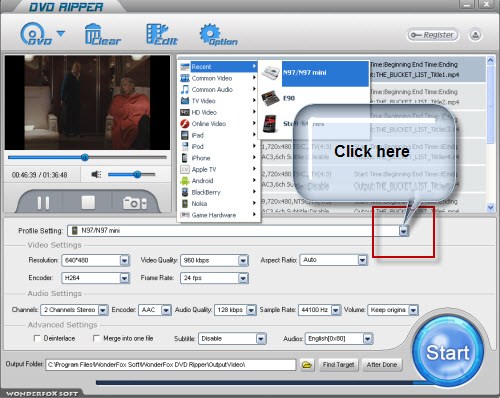Select the Recent profile category
Viewport: 500px width, 398px height.
coord(218,67)
